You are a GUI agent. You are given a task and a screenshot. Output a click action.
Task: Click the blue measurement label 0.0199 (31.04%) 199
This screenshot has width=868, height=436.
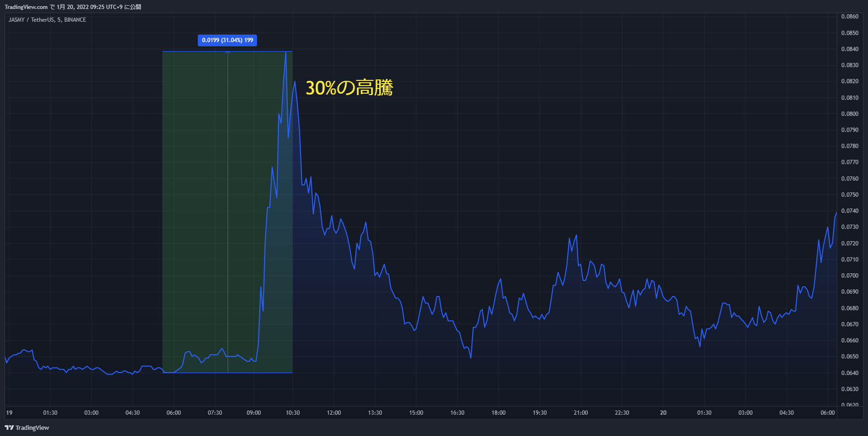(227, 40)
